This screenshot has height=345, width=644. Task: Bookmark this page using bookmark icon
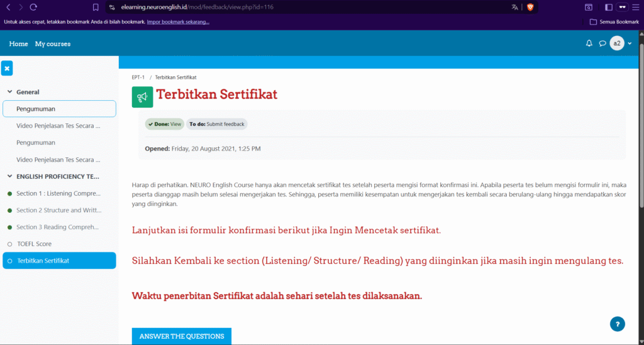96,7
